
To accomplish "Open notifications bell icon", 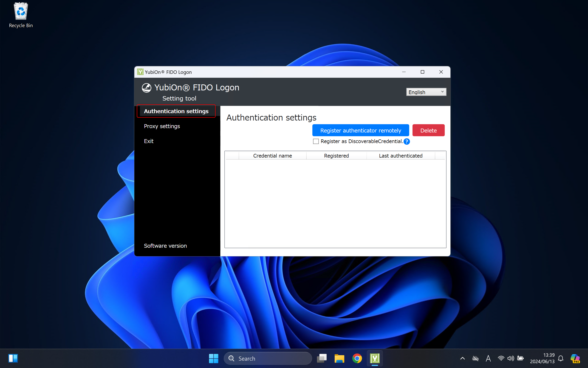I will [x=560, y=358].
